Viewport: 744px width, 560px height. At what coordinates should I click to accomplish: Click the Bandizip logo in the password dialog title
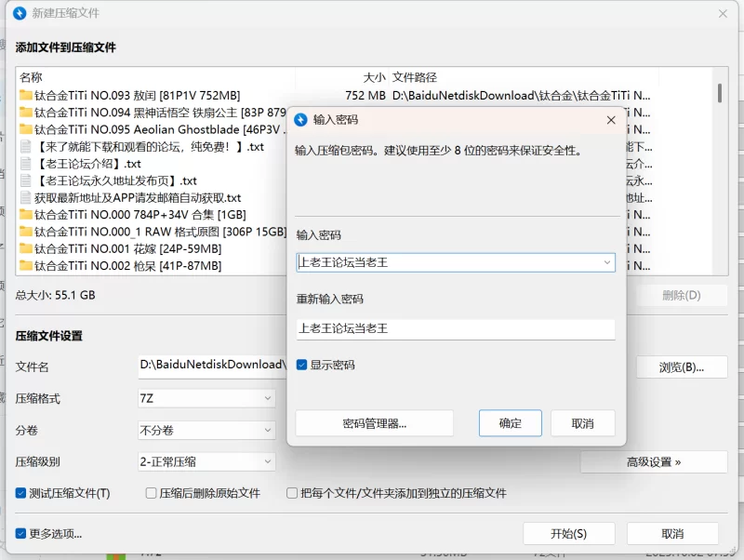click(x=300, y=120)
